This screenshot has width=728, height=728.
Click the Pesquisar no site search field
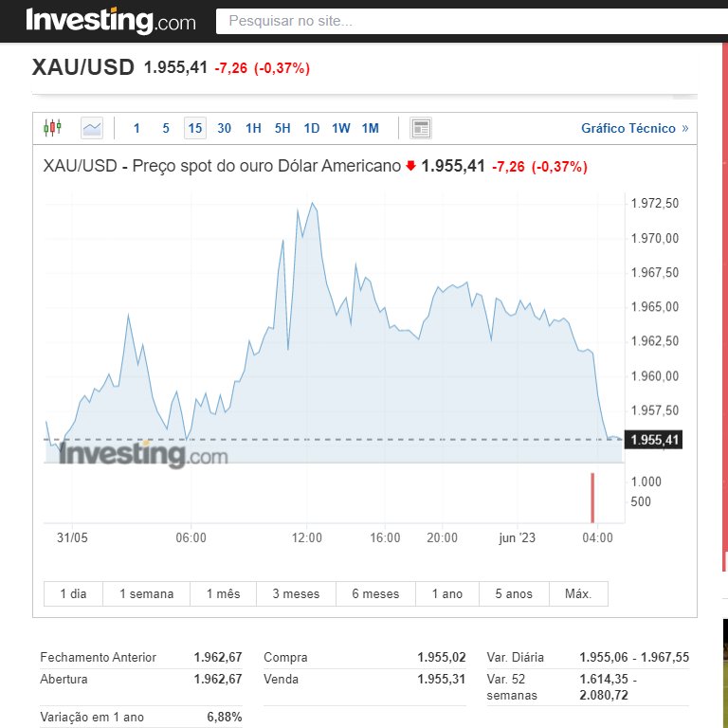pos(472,21)
